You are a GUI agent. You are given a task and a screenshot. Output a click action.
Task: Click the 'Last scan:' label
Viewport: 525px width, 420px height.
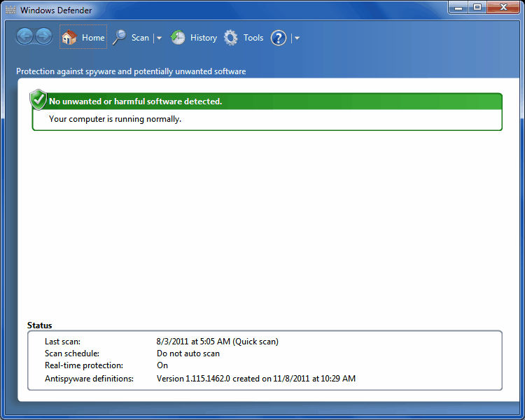(x=62, y=342)
